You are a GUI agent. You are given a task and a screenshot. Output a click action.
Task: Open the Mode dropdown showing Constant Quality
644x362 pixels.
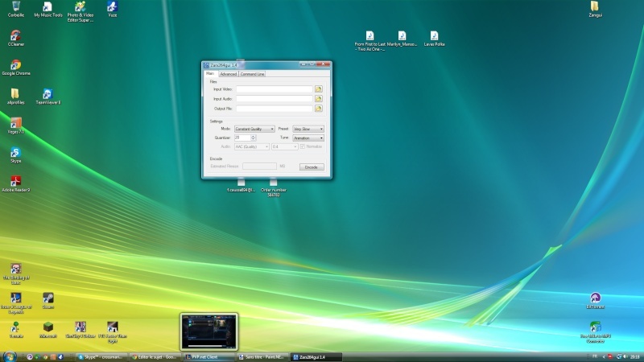(x=254, y=129)
